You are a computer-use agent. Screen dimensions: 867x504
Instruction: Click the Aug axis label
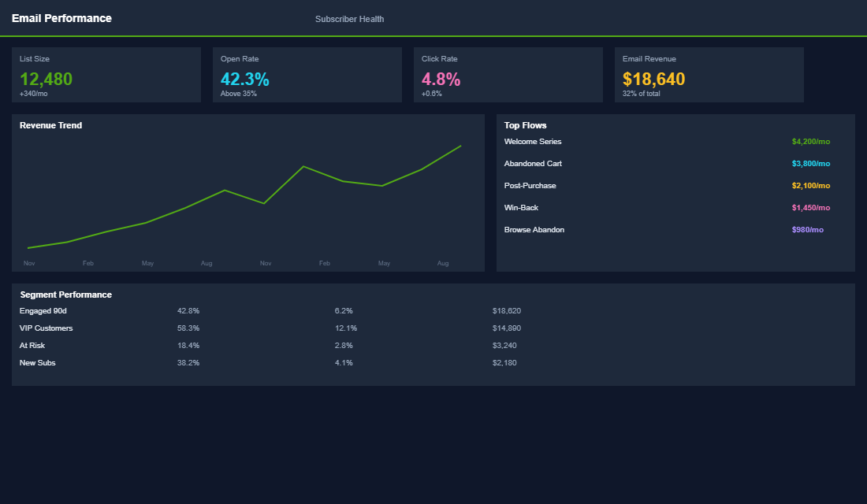coord(443,263)
